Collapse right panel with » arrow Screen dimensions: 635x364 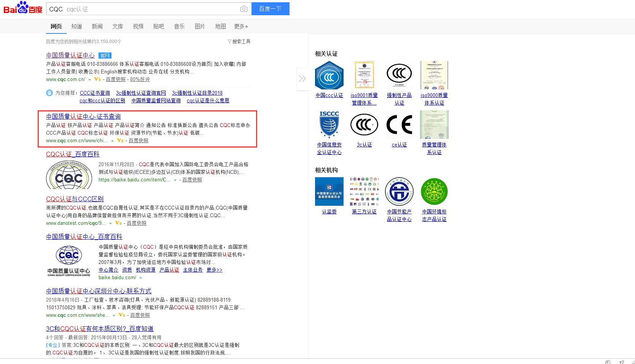302,79
